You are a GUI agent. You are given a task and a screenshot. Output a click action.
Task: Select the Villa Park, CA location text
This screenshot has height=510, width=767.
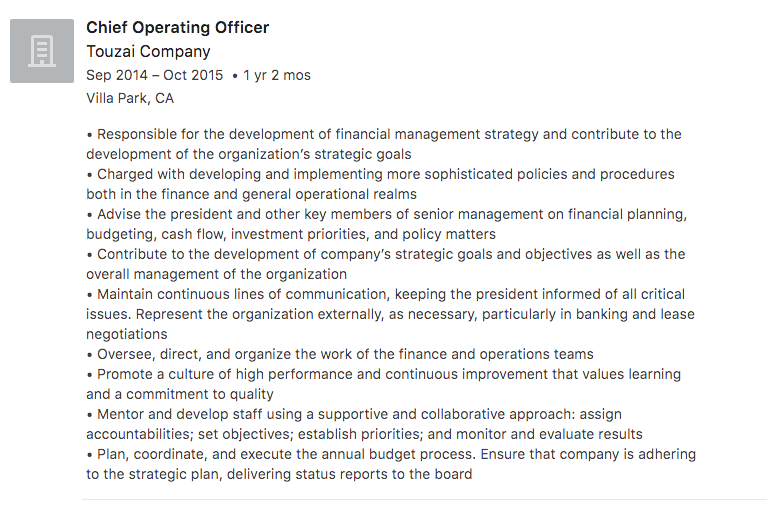click(x=130, y=98)
